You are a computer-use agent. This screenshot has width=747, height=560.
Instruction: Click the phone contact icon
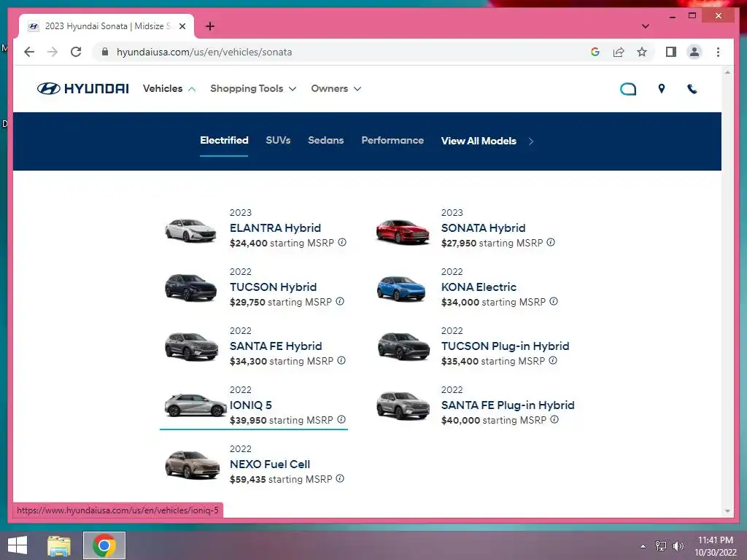692,88
